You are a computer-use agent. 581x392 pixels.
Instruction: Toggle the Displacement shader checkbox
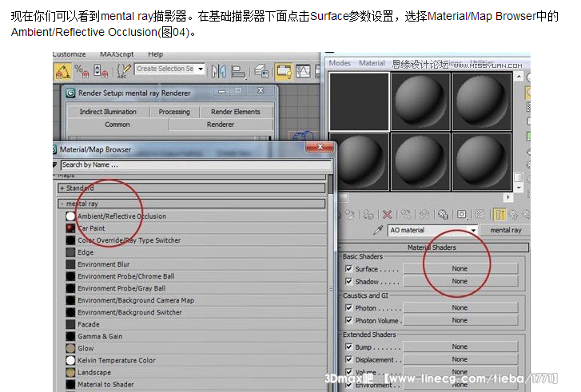tap(348, 359)
